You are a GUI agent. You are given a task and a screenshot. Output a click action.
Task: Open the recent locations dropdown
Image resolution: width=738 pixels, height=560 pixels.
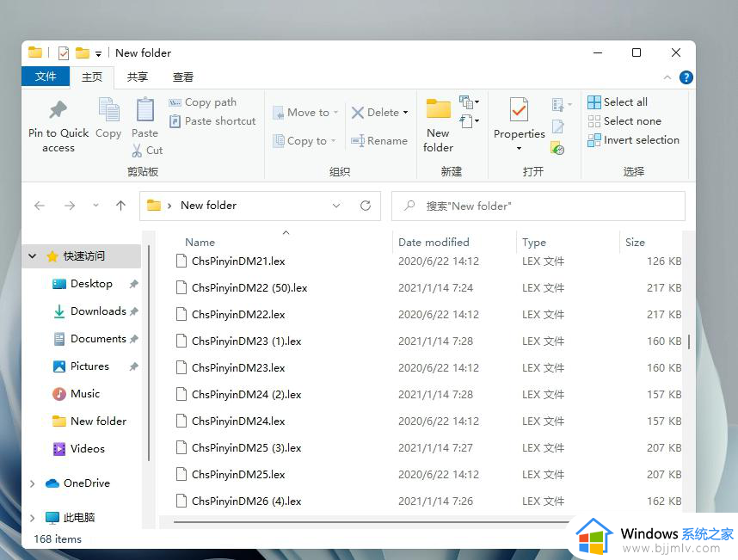tap(96, 206)
